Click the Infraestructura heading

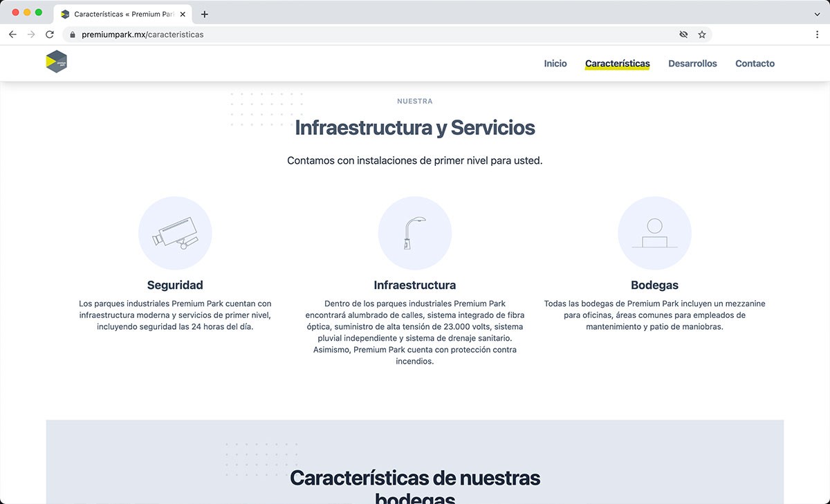pyautogui.click(x=415, y=285)
